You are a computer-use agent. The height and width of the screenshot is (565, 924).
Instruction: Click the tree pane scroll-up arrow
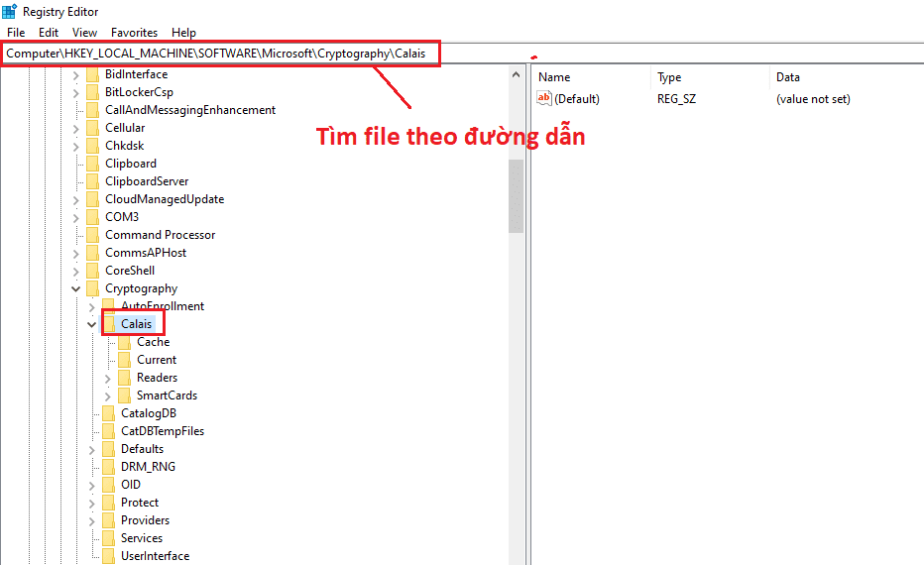tap(516, 74)
